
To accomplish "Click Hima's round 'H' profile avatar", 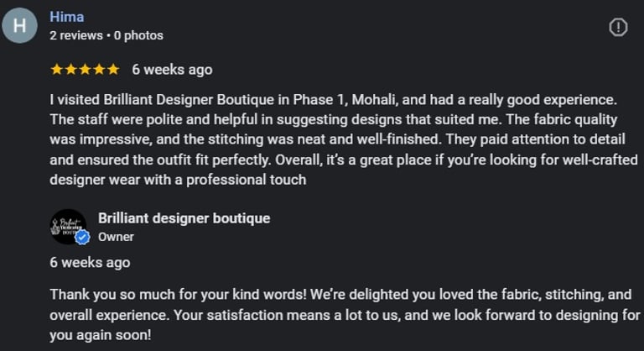I will (x=20, y=26).
